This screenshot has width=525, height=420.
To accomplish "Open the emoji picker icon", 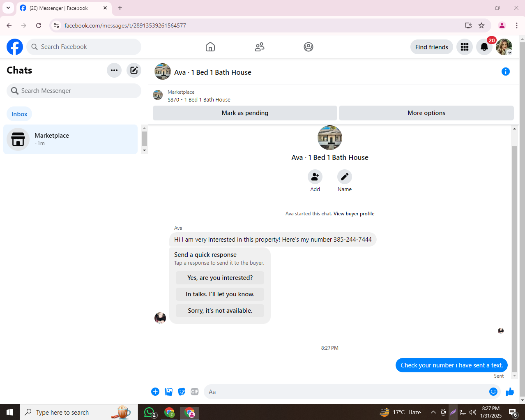I will [493, 392].
